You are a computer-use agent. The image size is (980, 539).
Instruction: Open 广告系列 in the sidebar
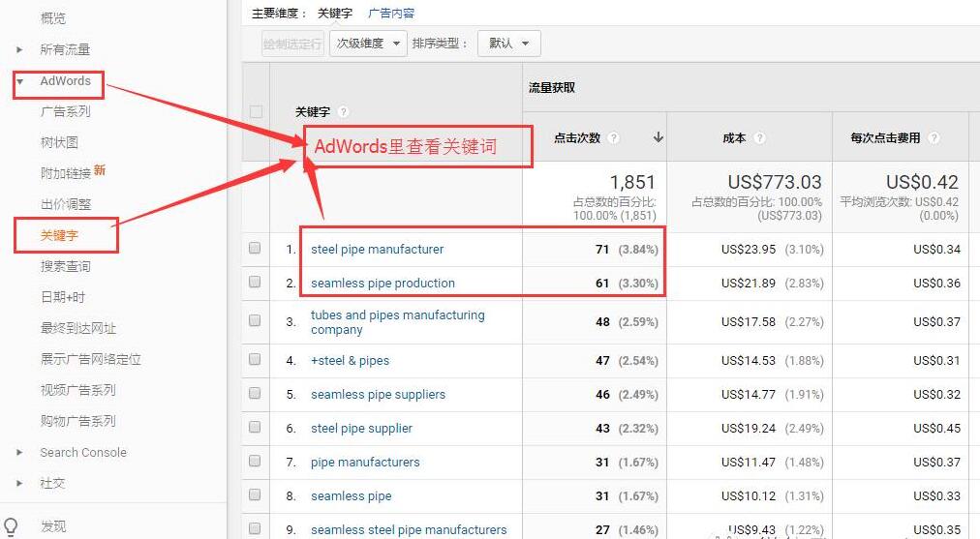[x=66, y=111]
